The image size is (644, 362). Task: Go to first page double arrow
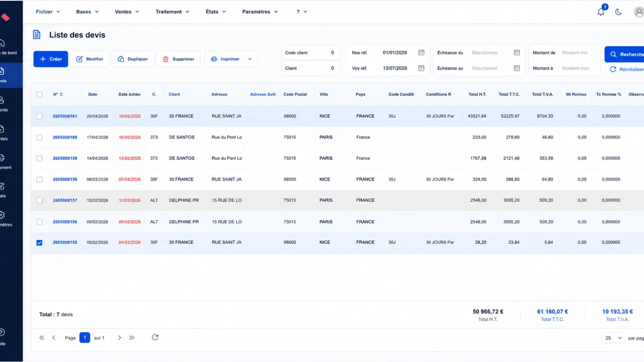click(x=42, y=338)
